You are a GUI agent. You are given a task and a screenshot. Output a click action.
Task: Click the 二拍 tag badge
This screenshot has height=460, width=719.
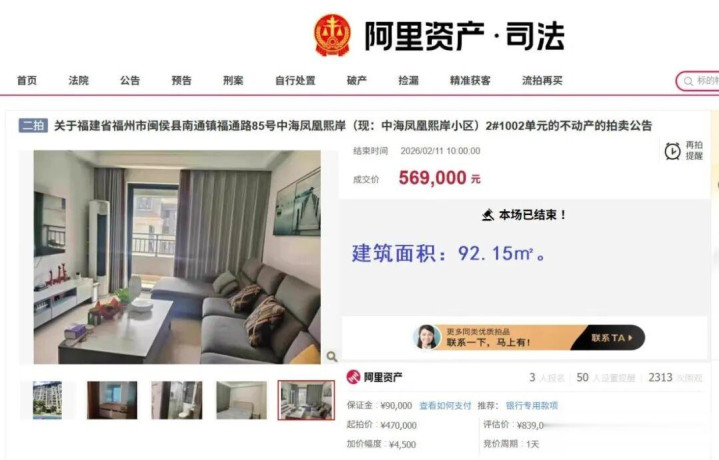(33, 125)
